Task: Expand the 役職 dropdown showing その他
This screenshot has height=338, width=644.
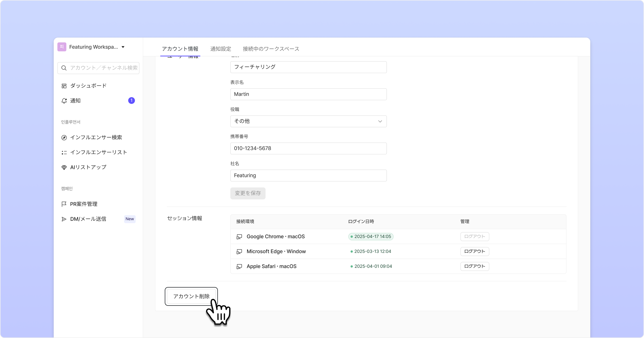Action: pyautogui.click(x=308, y=121)
